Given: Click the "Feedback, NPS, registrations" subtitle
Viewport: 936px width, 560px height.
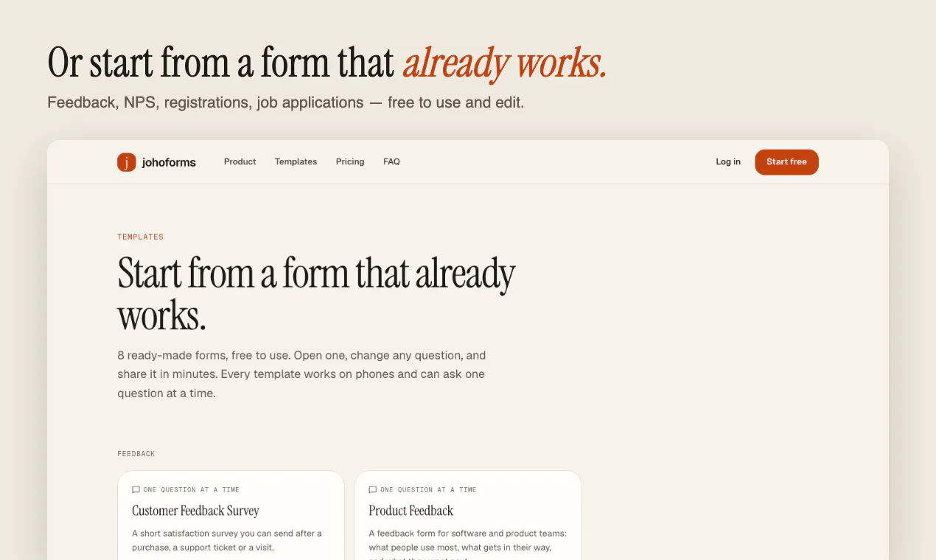Looking at the screenshot, I should tap(285, 102).
